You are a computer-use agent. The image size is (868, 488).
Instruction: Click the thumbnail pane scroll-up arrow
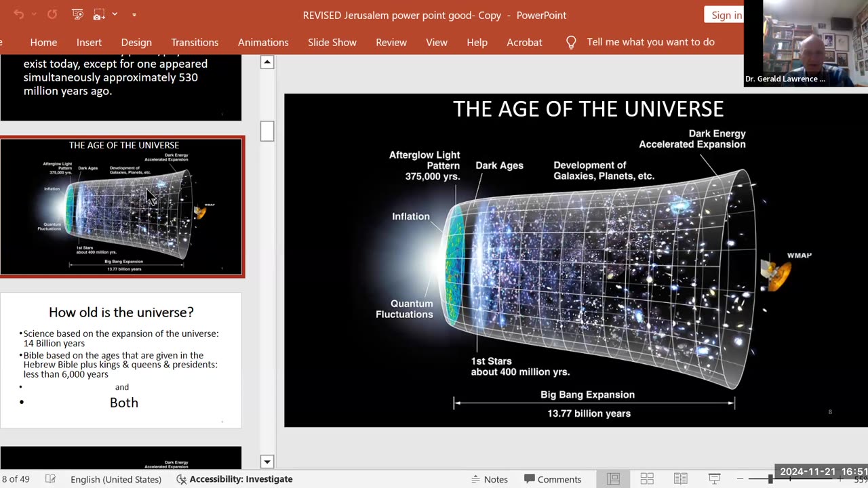[267, 62]
